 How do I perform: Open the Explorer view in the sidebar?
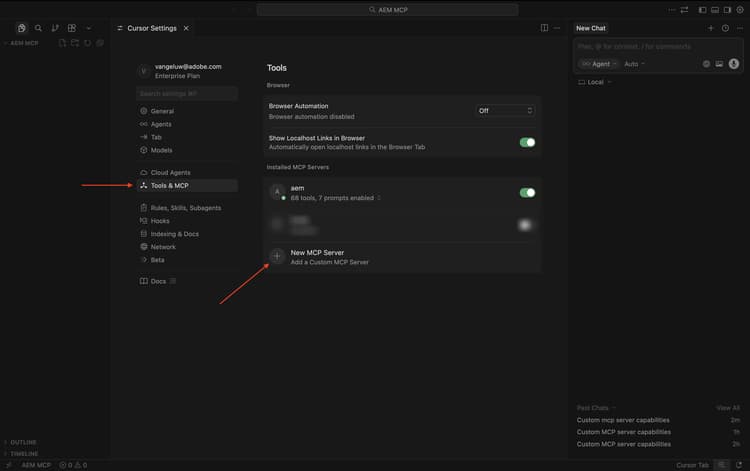click(x=22, y=28)
